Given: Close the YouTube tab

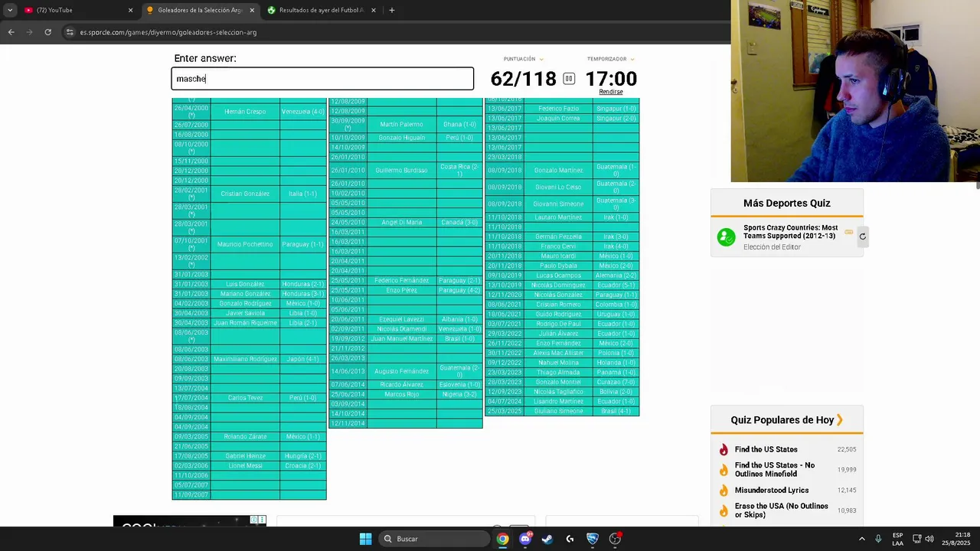Looking at the screenshot, I should pyautogui.click(x=130, y=10).
